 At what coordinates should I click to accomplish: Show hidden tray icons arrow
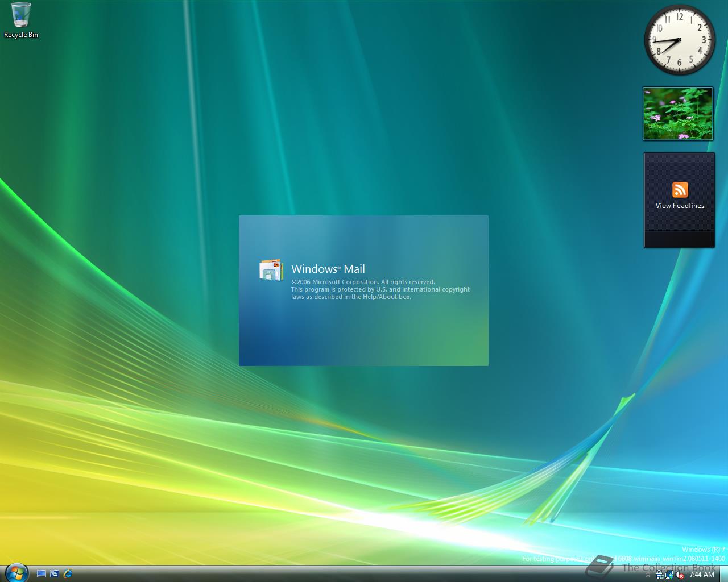pyautogui.click(x=648, y=575)
